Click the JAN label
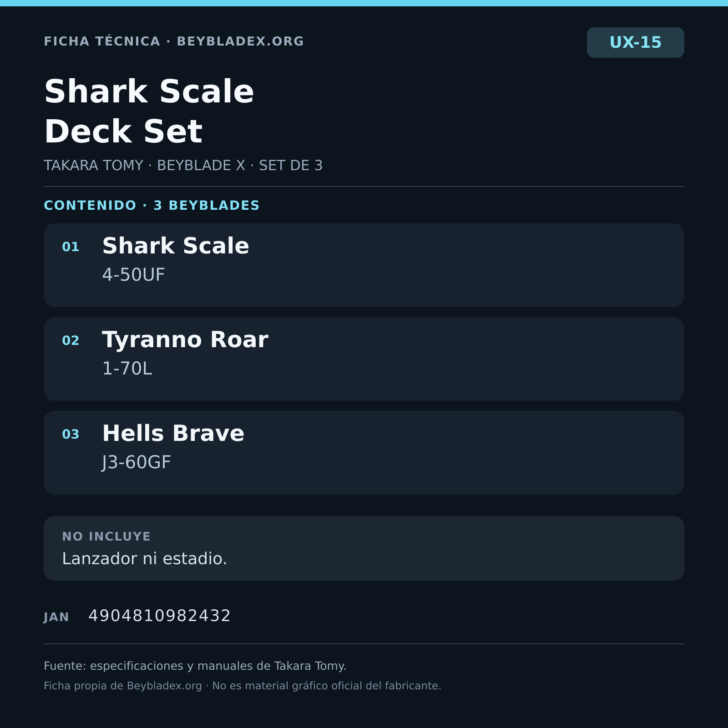Image resolution: width=728 pixels, height=728 pixels. [x=56, y=617]
